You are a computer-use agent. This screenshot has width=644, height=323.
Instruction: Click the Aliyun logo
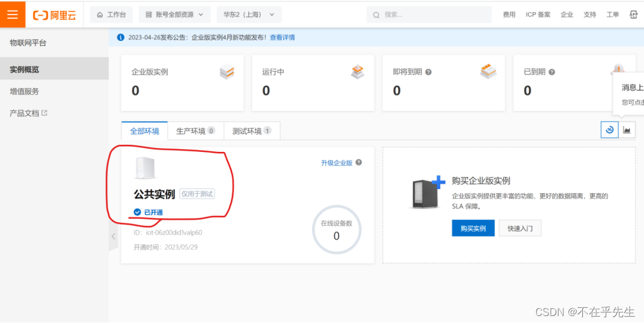coord(54,15)
